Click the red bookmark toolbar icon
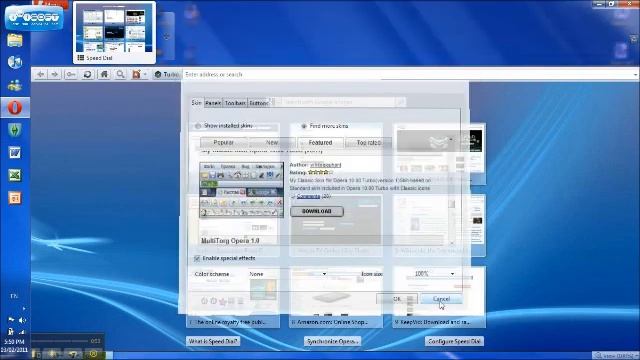This screenshot has height=360, width=640. tap(136, 74)
